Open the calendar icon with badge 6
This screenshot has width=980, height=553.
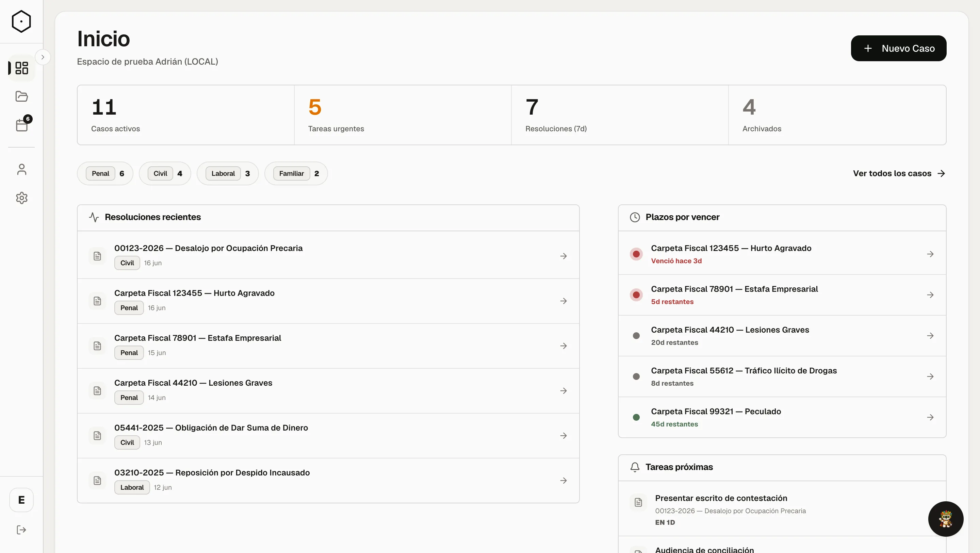22,125
